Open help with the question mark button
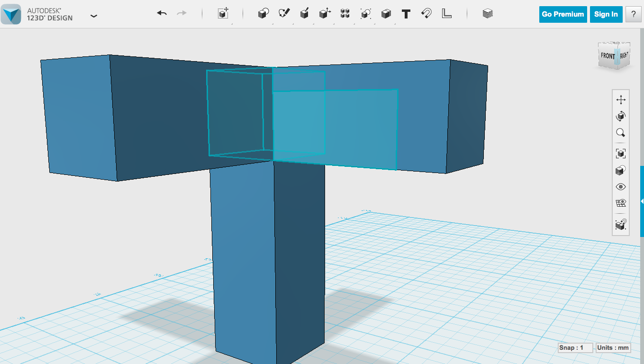The width and height of the screenshot is (644, 364). [x=634, y=14]
